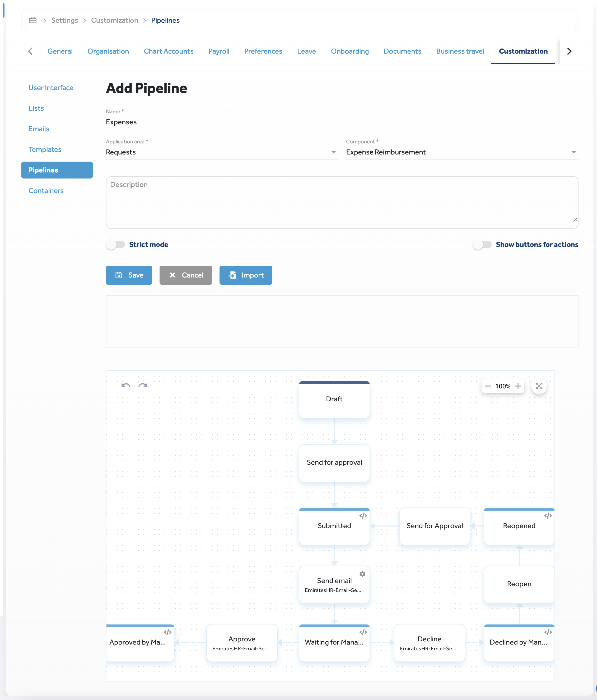The width and height of the screenshot is (597, 700).
Task: Go to Pipelines in the breadcrumb
Action: point(165,20)
